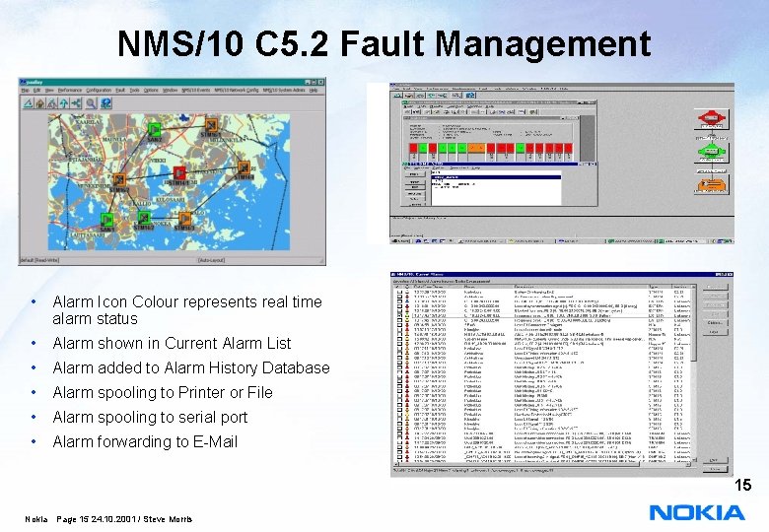Open the Configuration menu

(99, 90)
